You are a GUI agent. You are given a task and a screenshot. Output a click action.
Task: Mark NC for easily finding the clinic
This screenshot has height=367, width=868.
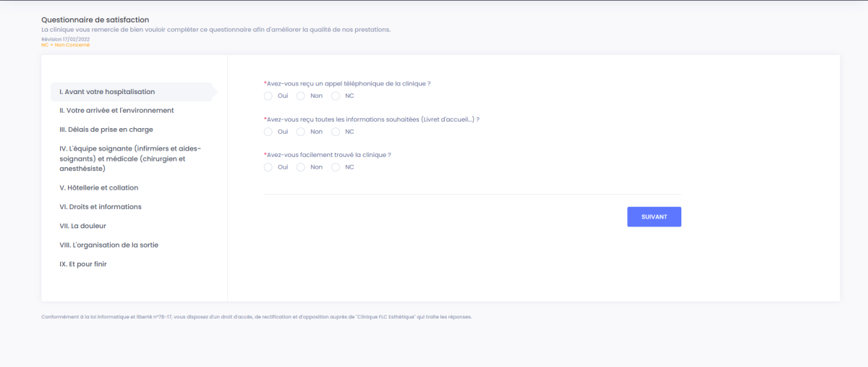point(336,167)
